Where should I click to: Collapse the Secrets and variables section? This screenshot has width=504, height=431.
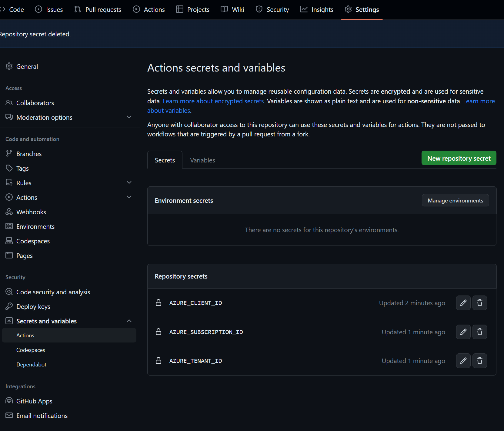point(129,321)
